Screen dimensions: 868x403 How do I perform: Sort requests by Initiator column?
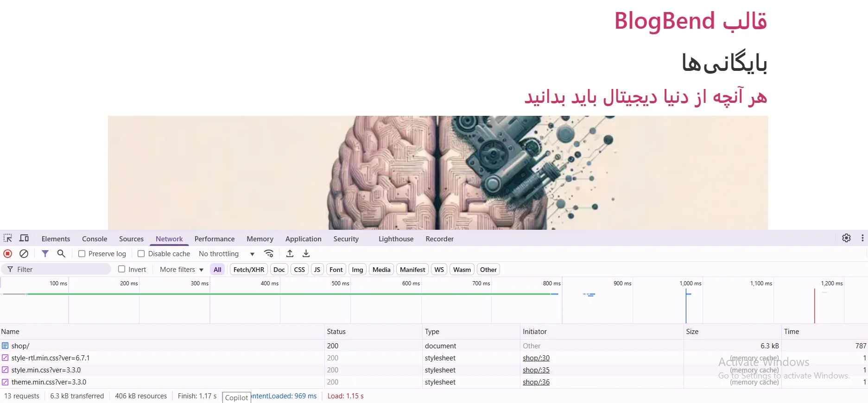click(x=602, y=332)
